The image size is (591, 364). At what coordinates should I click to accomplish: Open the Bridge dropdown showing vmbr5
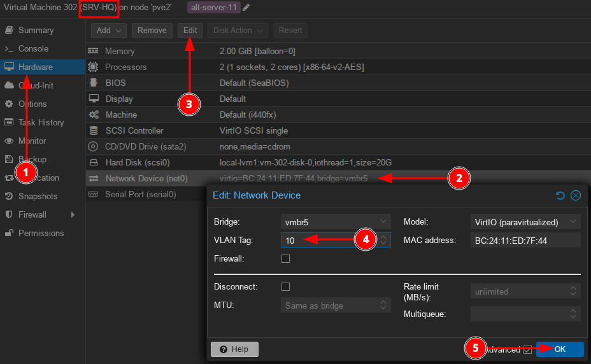pyautogui.click(x=336, y=222)
